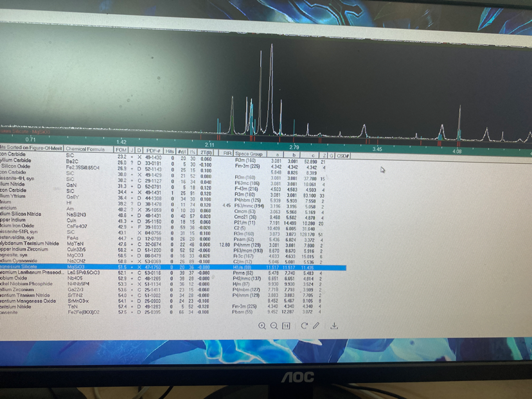
Task: Sort hits by the FOM column header
Action: 120,150
